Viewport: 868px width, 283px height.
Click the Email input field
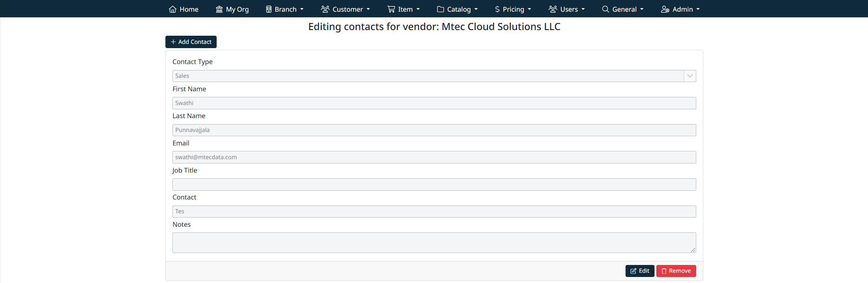tap(434, 157)
